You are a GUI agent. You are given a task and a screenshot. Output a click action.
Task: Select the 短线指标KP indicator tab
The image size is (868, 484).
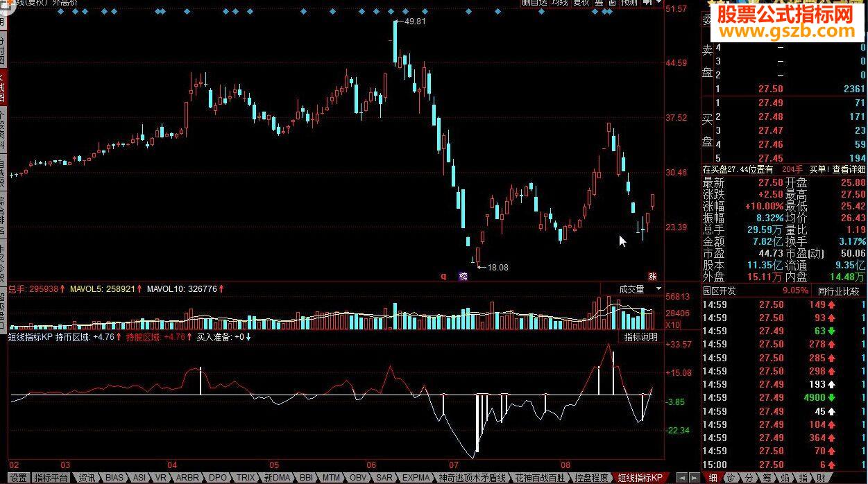pyautogui.click(x=640, y=478)
